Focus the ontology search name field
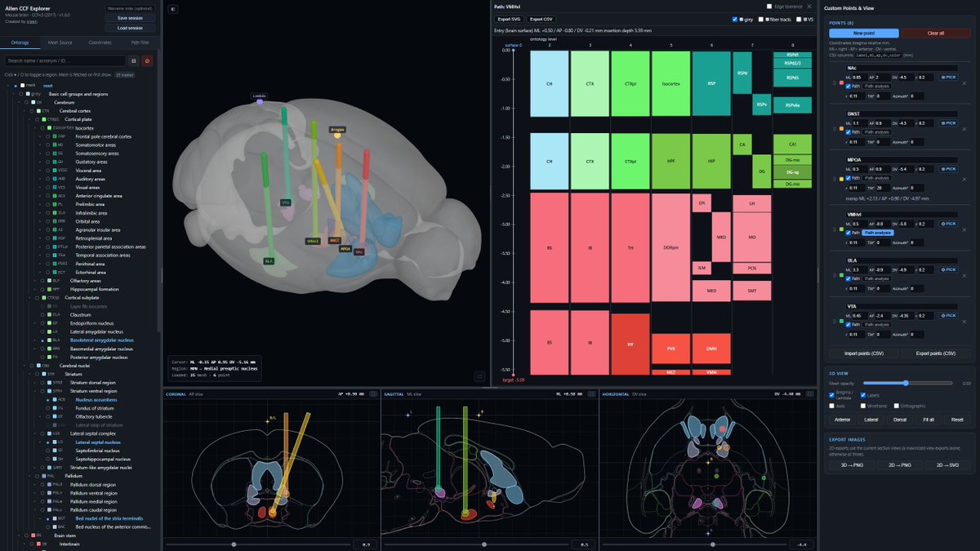The width and height of the screenshot is (980, 551). click(x=65, y=60)
